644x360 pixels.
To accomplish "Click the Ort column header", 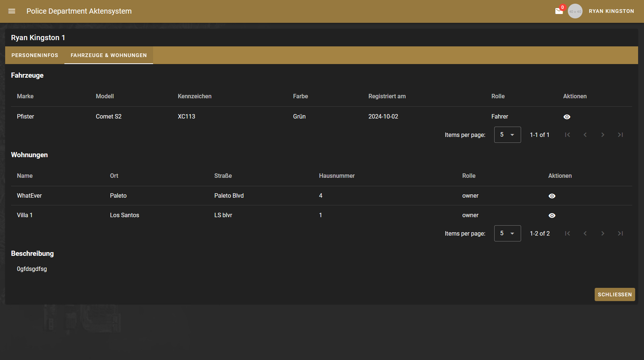I will point(114,176).
